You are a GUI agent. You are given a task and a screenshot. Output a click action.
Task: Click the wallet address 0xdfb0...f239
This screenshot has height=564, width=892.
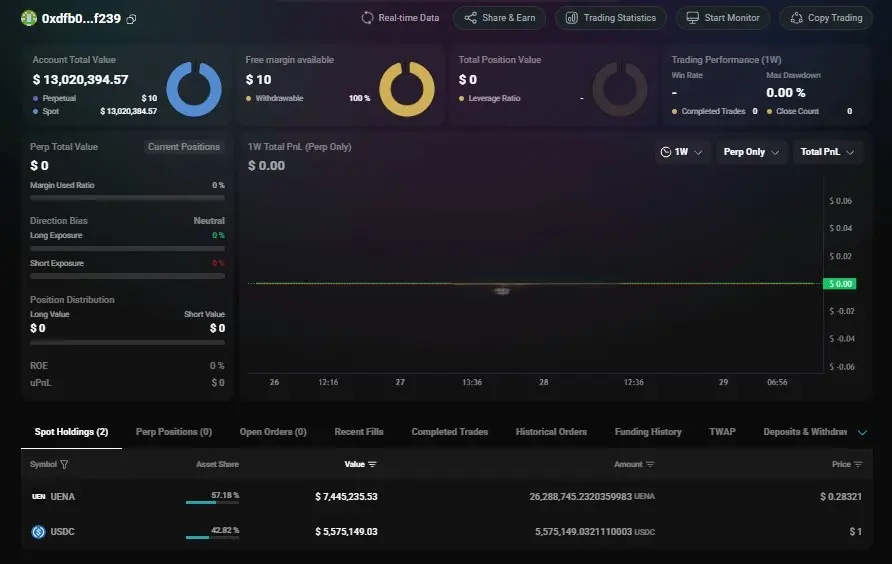pyautogui.click(x=81, y=19)
